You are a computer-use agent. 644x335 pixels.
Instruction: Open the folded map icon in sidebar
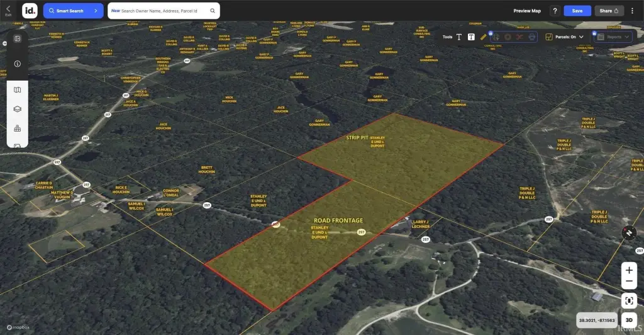point(18,90)
